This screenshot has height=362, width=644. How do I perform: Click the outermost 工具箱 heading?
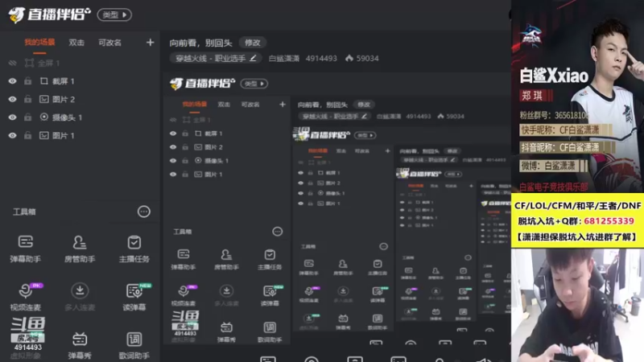point(24,212)
